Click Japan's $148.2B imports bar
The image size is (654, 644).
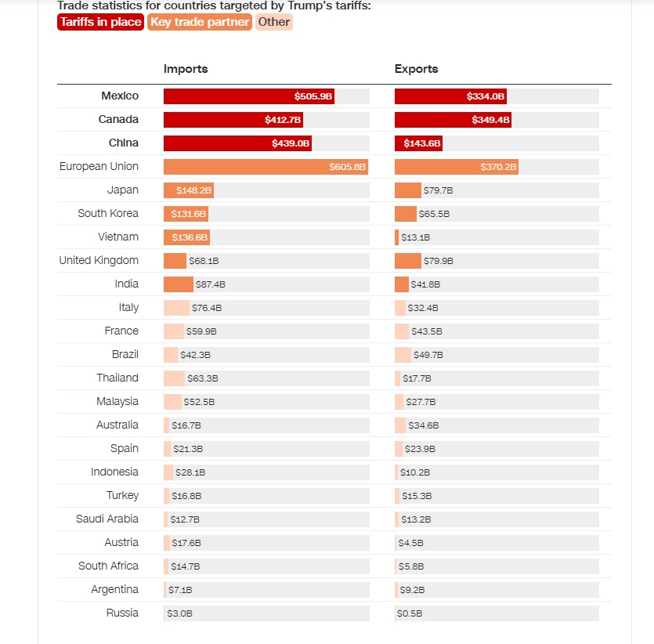coord(189,190)
